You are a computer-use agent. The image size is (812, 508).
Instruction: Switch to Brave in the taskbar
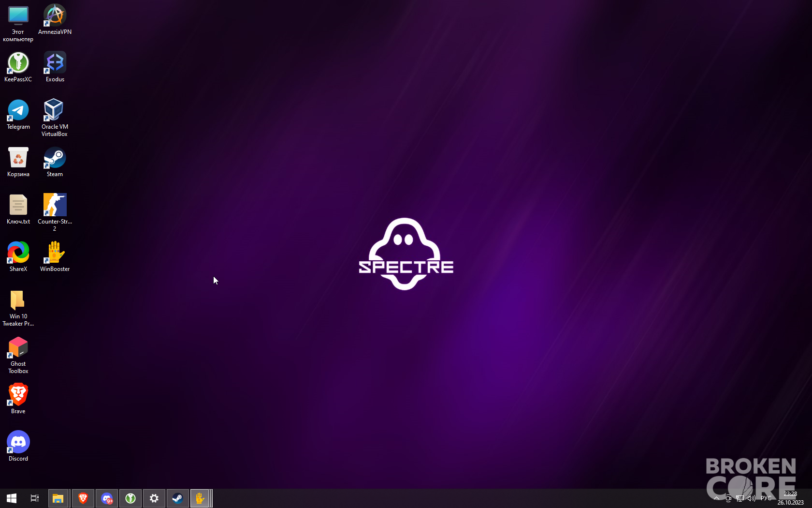click(x=83, y=498)
